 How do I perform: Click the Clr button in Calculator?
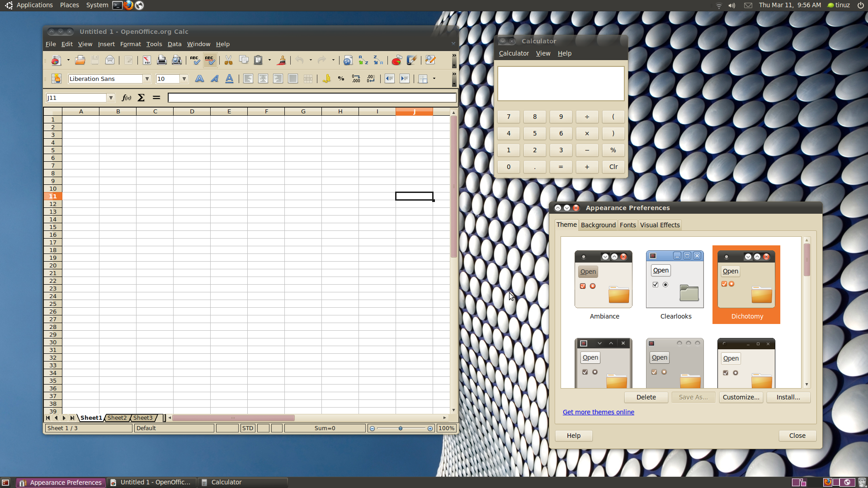(x=613, y=167)
